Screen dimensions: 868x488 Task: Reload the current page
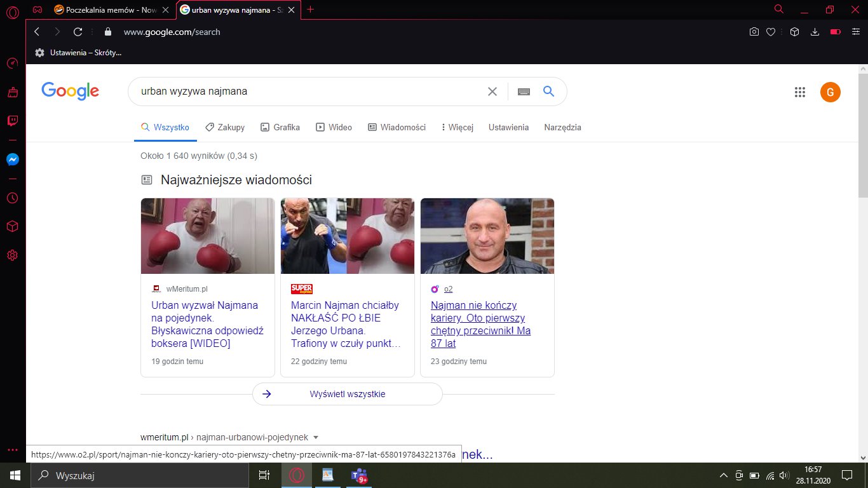tap(78, 32)
